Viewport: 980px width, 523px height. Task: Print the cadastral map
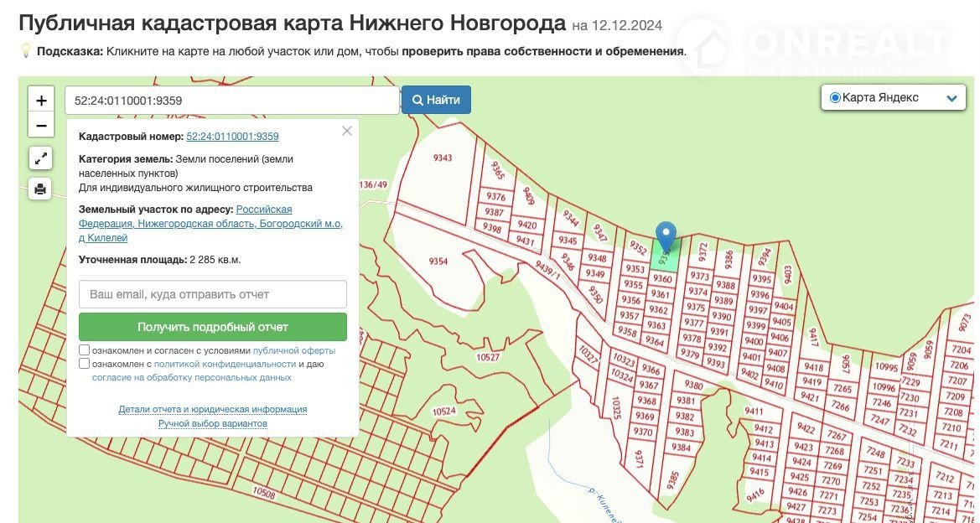(x=40, y=189)
